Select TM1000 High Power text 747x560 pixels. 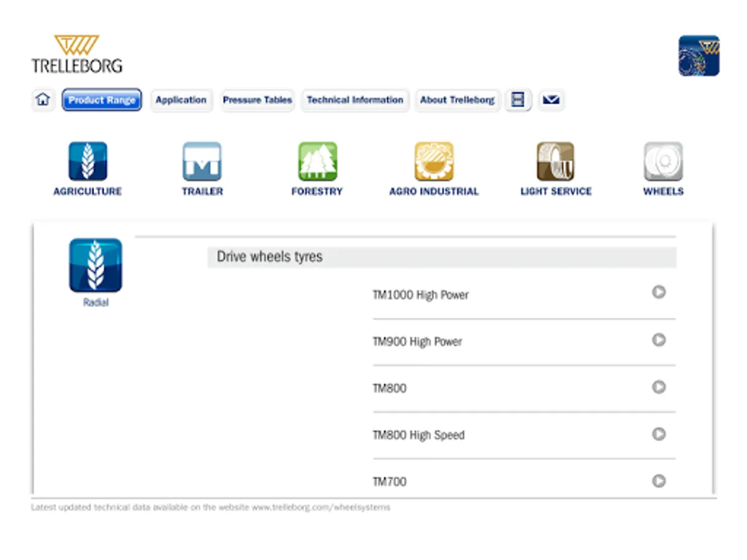click(421, 295)
